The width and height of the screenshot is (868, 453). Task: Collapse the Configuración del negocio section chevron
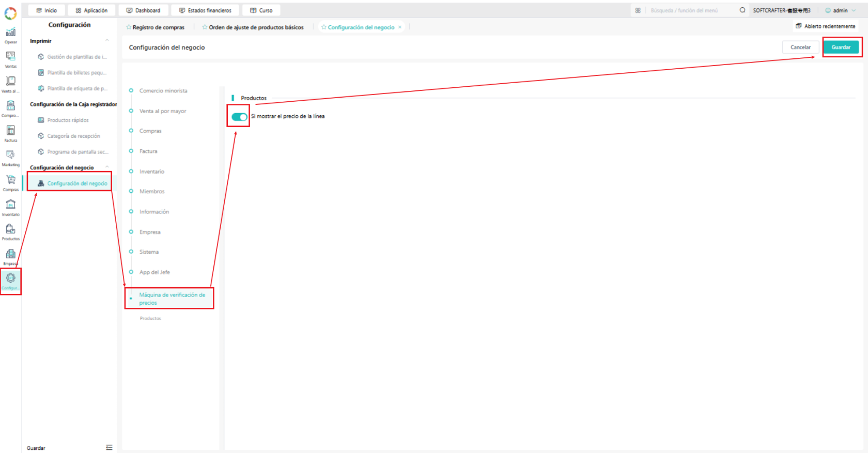(107, 167)
